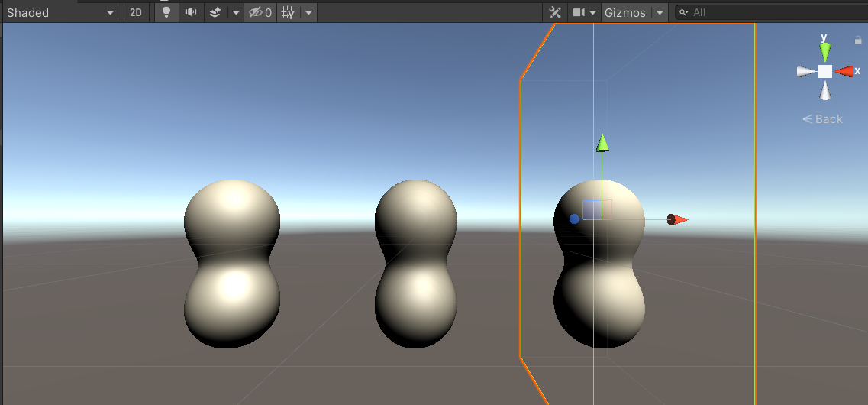
Task: Open the Shaded draw mode dropdown
Action: [x=61, y=12]
